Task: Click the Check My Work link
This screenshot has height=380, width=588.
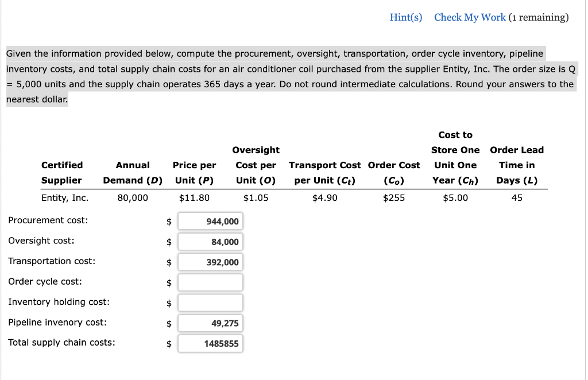Action: (470, 18)
